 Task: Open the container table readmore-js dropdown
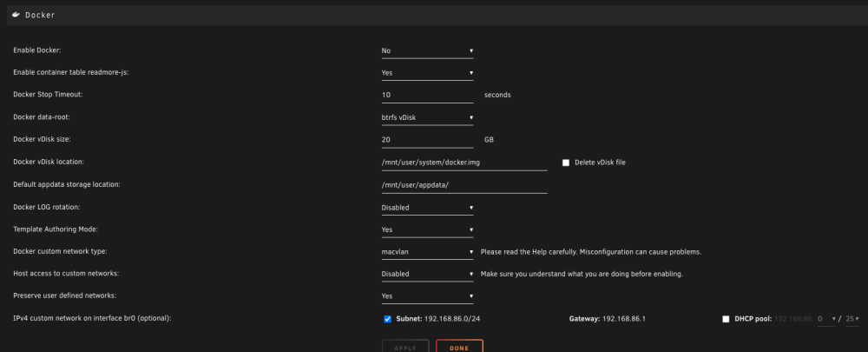tap(427, 73)
